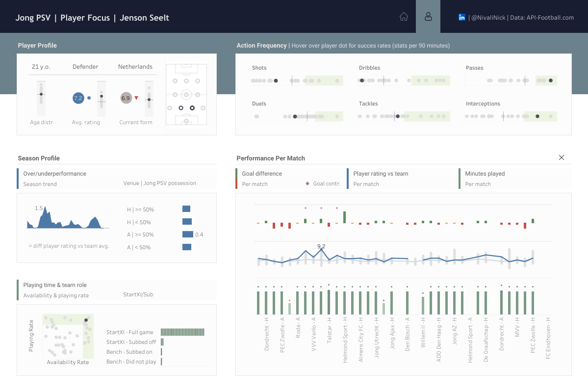This screenshot has width=588, height=392.
Task: Open the player focus person icon tab
Action: pos(428,17)
